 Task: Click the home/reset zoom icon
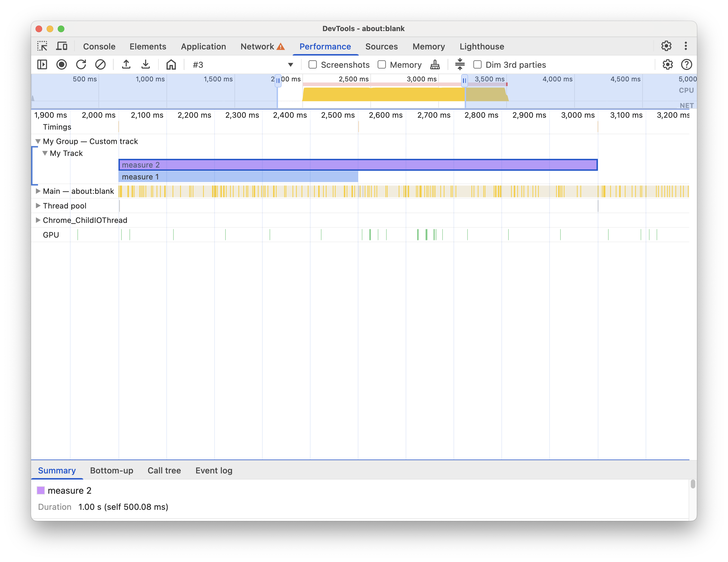pyautogui.click(x=171, y=64)
